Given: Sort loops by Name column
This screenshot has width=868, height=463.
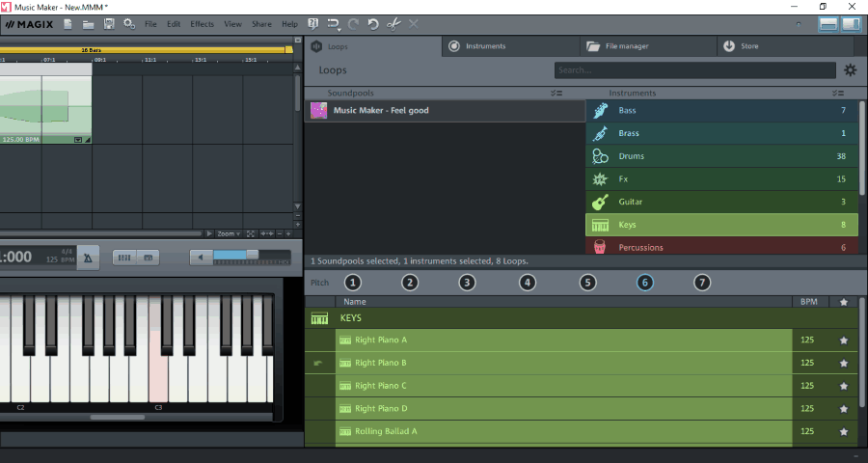Looking at the screenshot, I should pyautogui.click(x=563, y=302).
